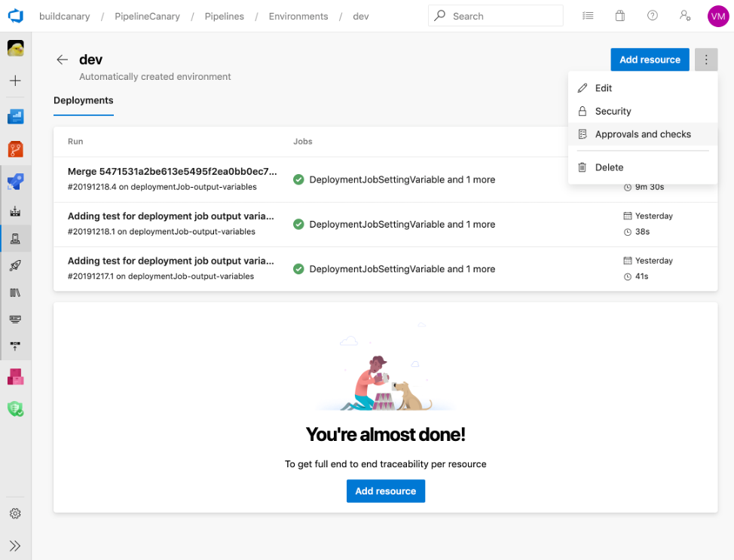Click the blue Add resource button at top
734x560 pixels.
[x=650, y=60]
